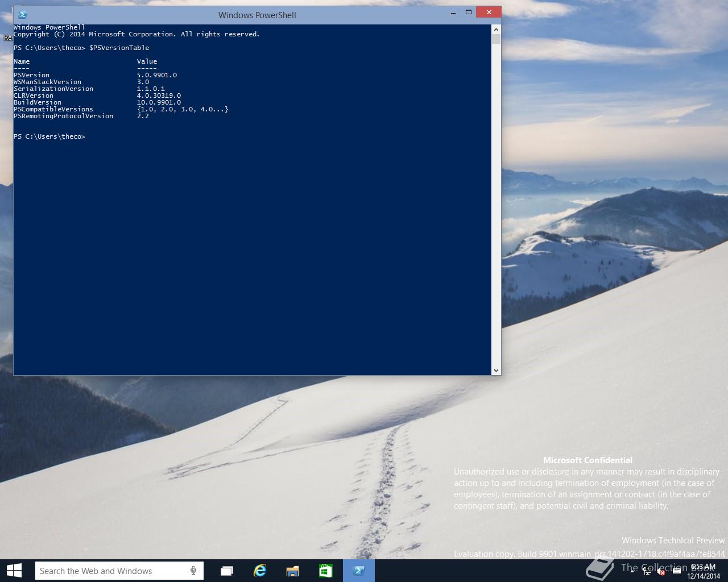Click the PowerShell vertical scrollbar thumb
Screen dimensions: 728x582
(496, 39)
